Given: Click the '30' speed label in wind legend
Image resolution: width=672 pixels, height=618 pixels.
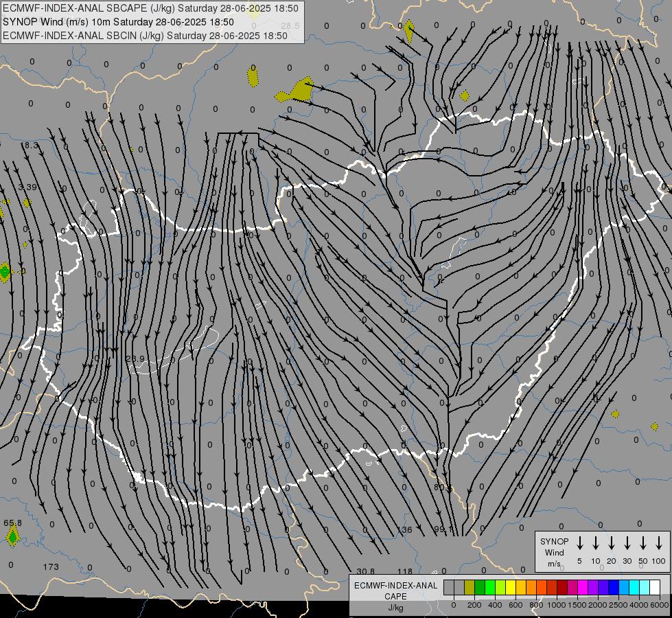Looking at the screenshot, I should tap(627, 561).
